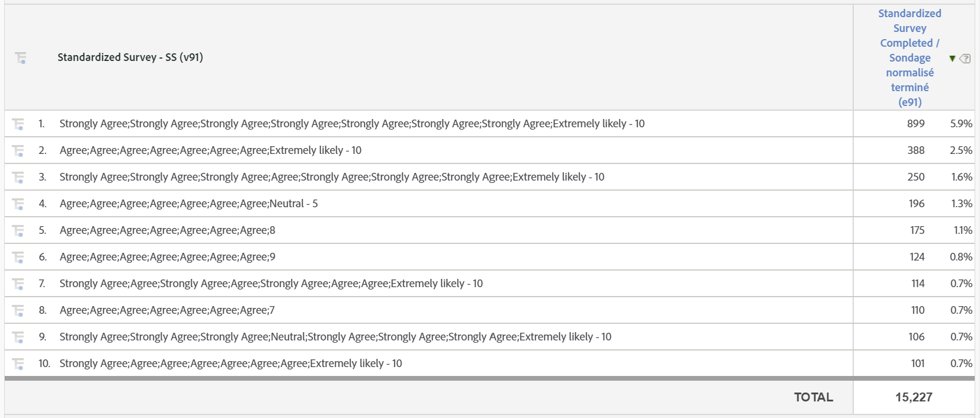Click breakdown icon for row 7

(18, 284)
